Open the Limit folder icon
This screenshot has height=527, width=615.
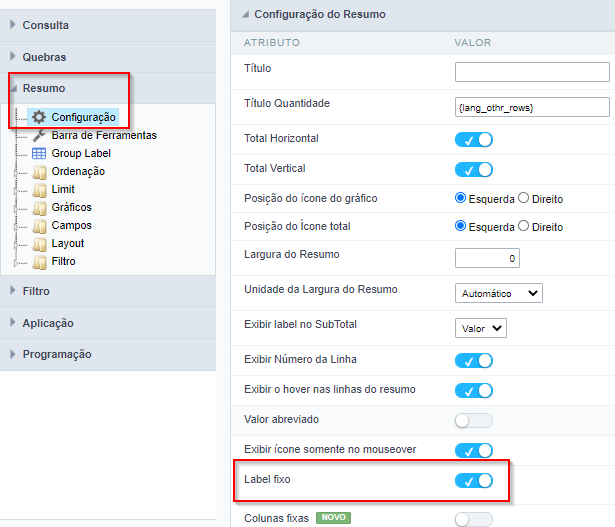point(39,190)
